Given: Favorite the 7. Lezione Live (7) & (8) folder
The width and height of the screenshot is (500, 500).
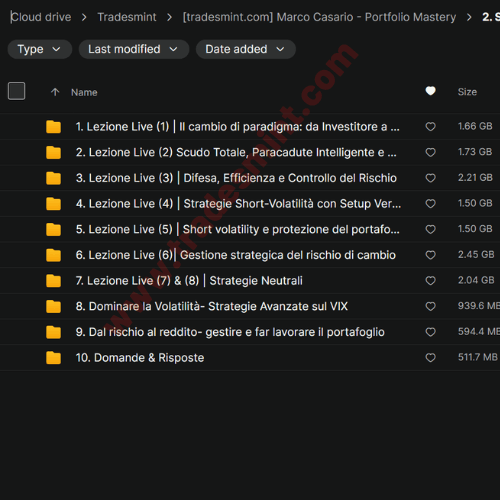Looking at the screenshot, I should [x=430, y=281].
